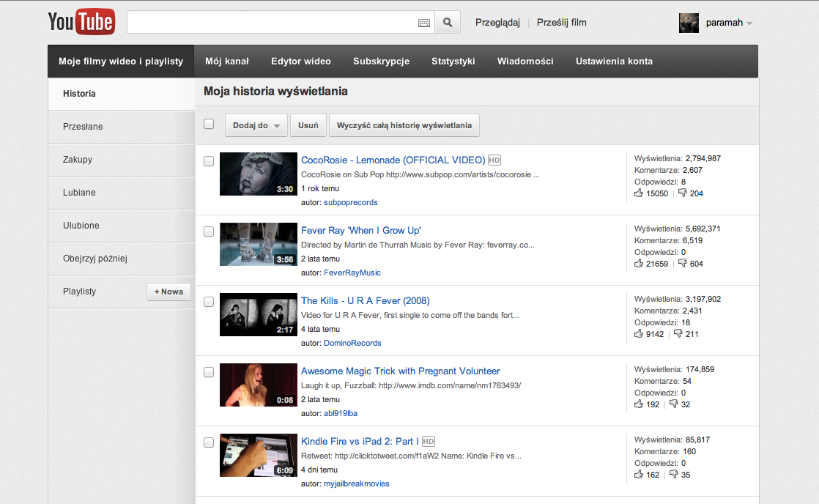819x504 pixels.
Task: Check the Kindle Fire vs iPad checkbox
Action: 209,443
